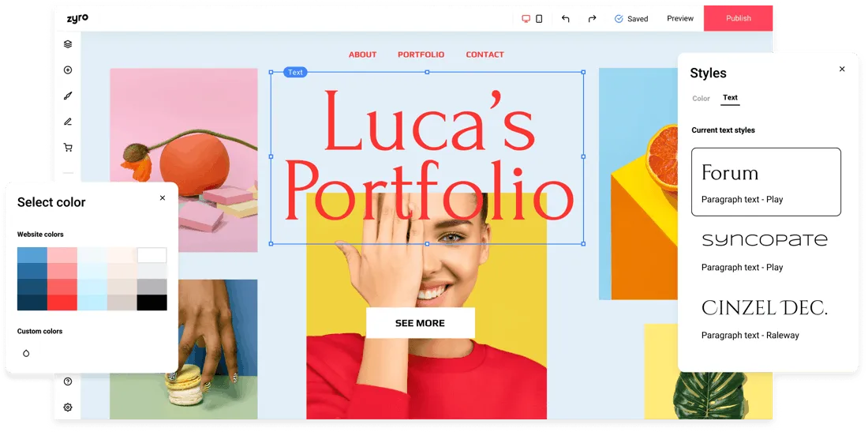Image resolution: width=868 pixels, height=432 pixels.
Task: Open the help question mark icon
Action: 68,381
